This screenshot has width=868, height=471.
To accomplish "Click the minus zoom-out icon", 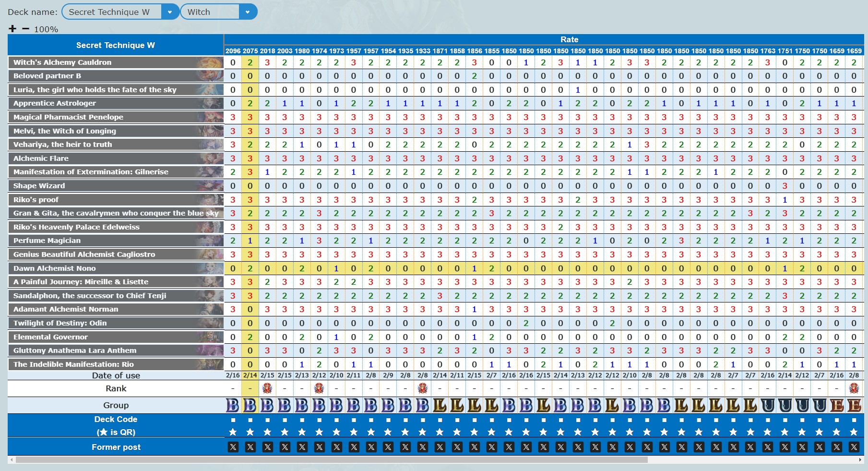I will tap(26, 29).
